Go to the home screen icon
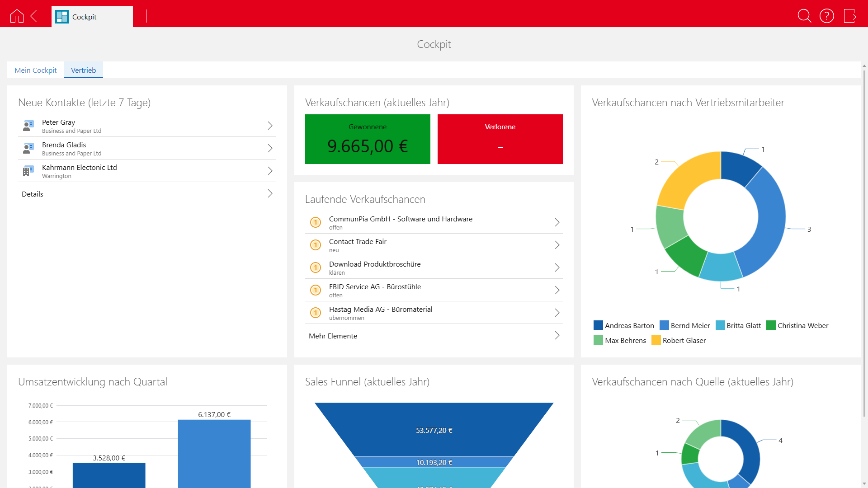Screen dimensions: 868x488 17,16
